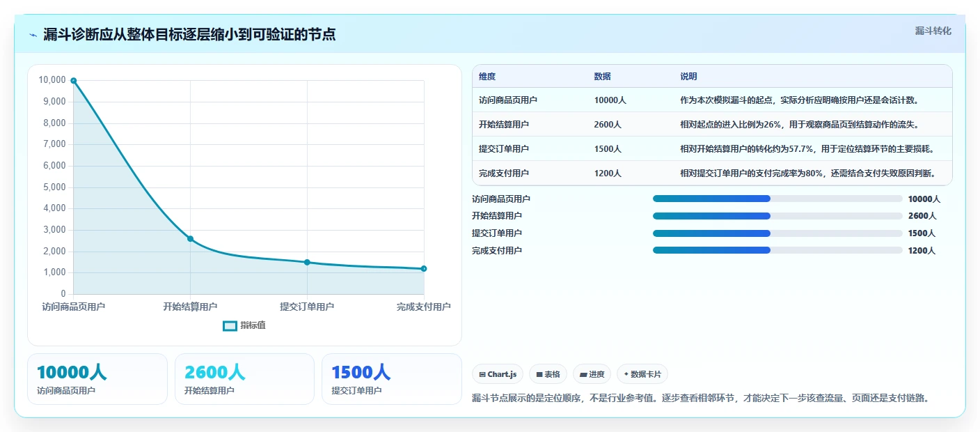Image resolution: width=980 pixels, height=432 pixels.
Task: Click the title 漏斗诊断应从整体目标逐层缩小到可验证的节点
Action: point(189,34)
